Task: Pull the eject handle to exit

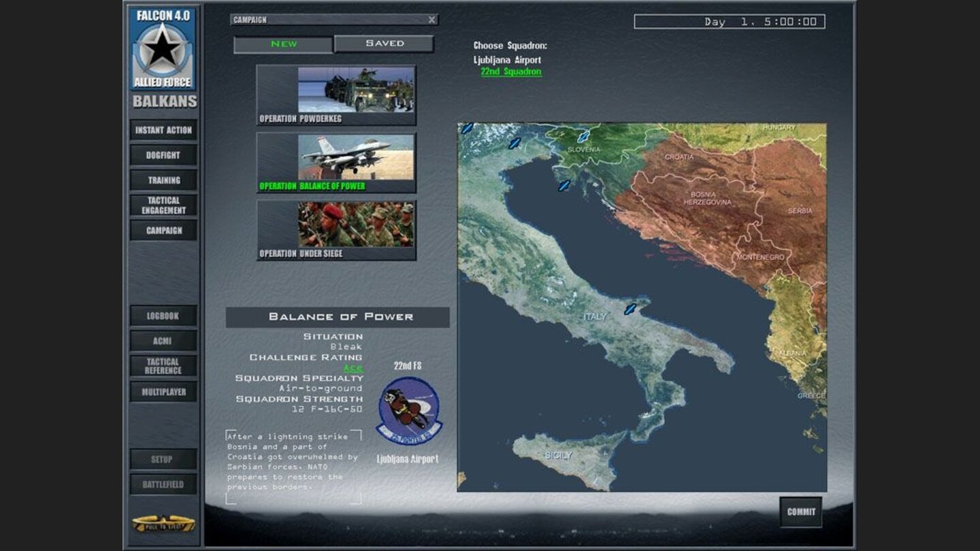Action: [x=163, y=523]
